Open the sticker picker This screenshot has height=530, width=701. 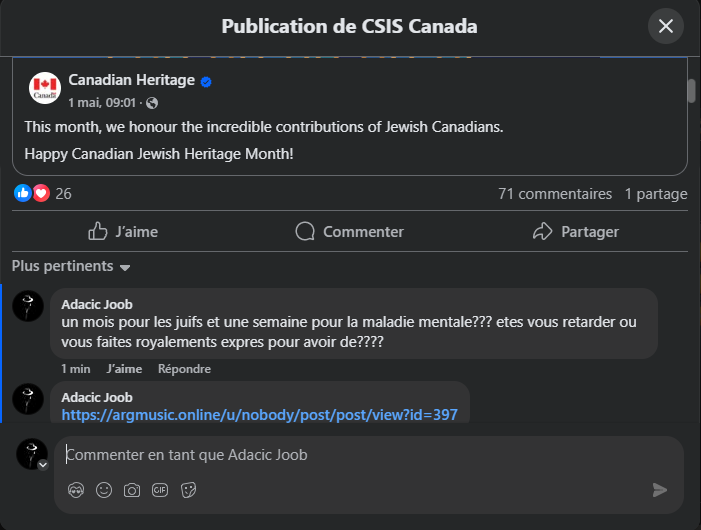188,490
